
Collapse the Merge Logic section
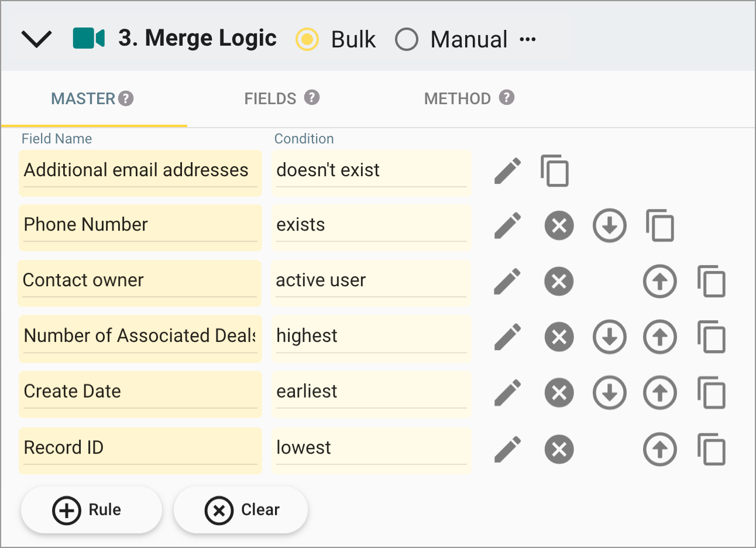pos(36,37)
